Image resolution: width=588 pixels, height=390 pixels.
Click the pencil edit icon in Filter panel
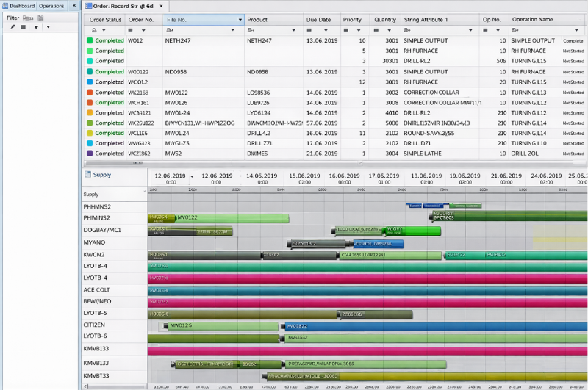pos(12,27)
